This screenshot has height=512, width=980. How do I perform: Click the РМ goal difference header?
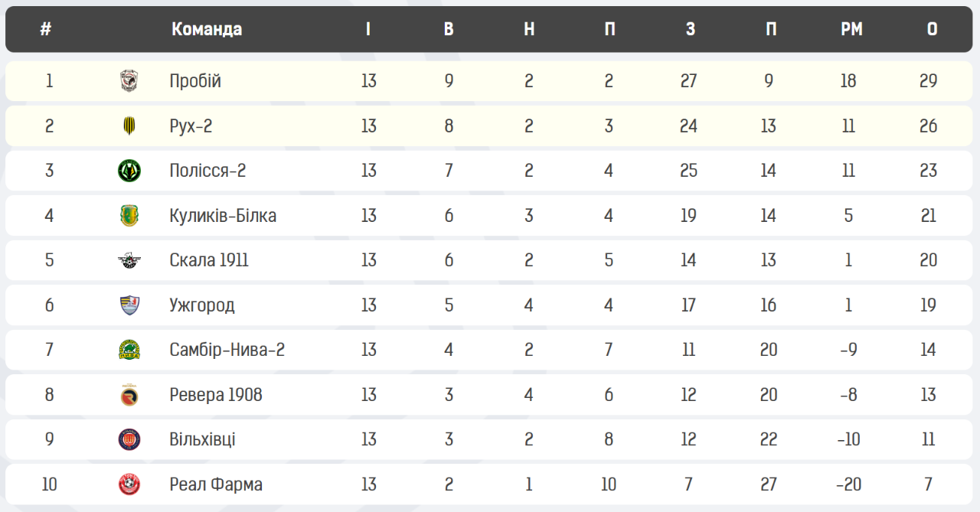851,29
